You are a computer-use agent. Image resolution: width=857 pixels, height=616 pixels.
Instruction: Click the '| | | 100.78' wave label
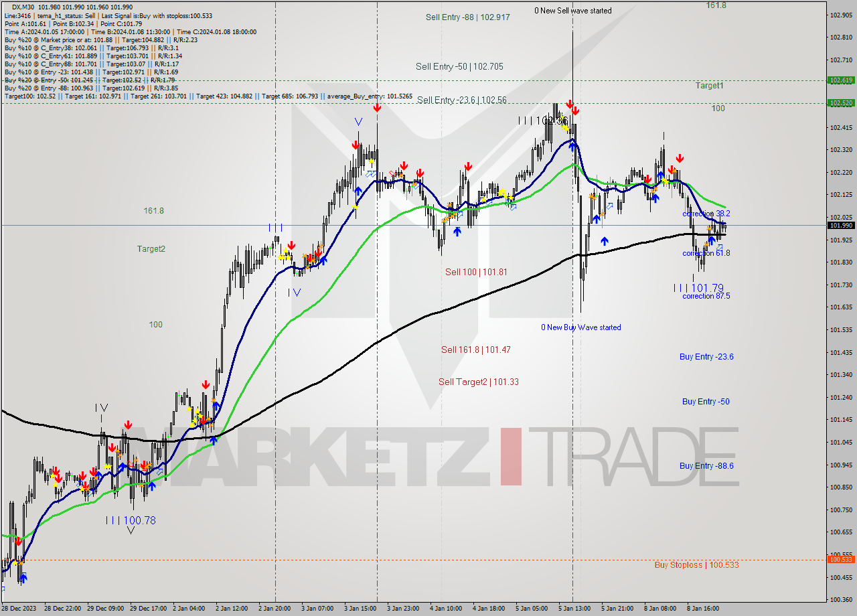point(131,520)
